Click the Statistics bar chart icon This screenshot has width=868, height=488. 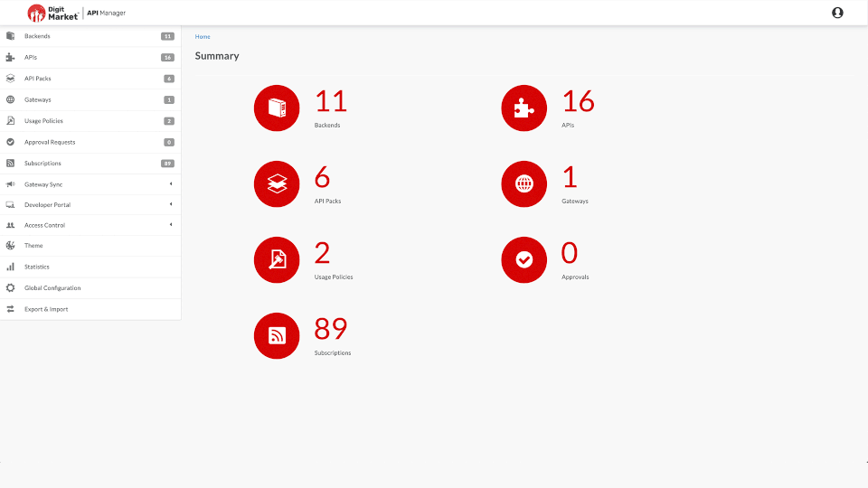[x=11, y=267]
